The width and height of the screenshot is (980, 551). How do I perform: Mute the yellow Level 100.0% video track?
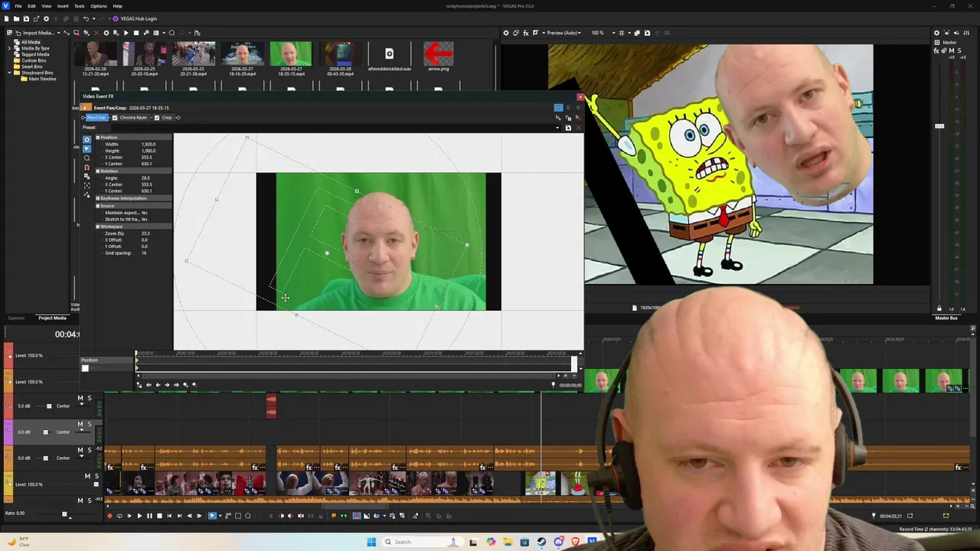(87, 476)
